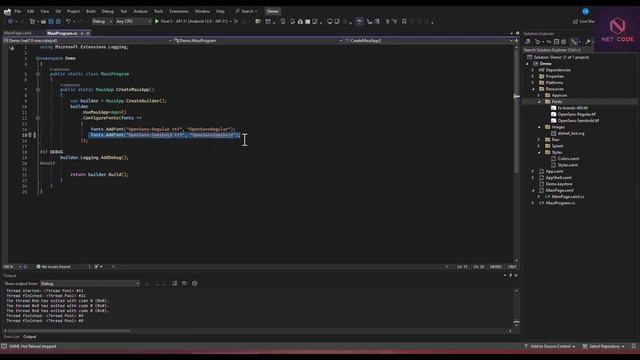Image resolution: width=640 pixels, height=360 pixels.
Task: Click Select Repository in status bar
Action: click(603, 346)
